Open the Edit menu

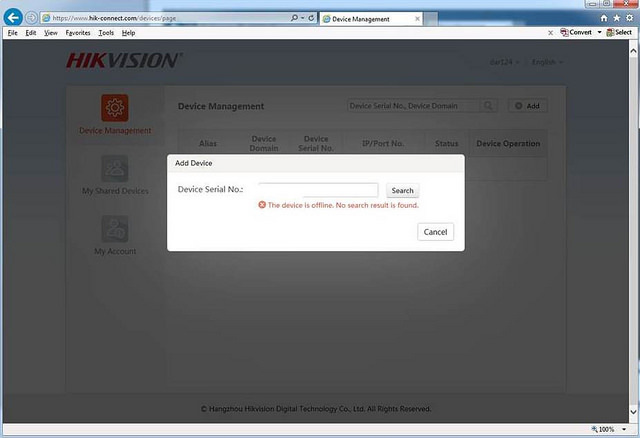[31, 33]
